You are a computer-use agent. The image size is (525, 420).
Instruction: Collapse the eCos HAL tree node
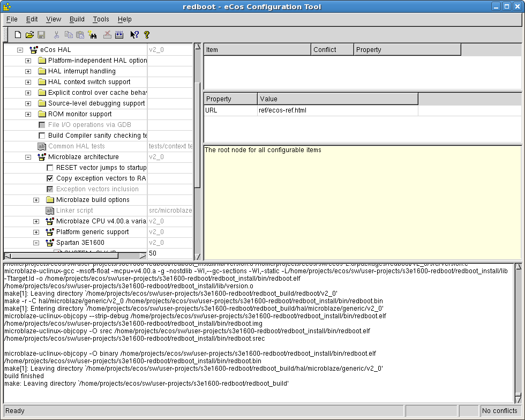[x=20, y=50]
